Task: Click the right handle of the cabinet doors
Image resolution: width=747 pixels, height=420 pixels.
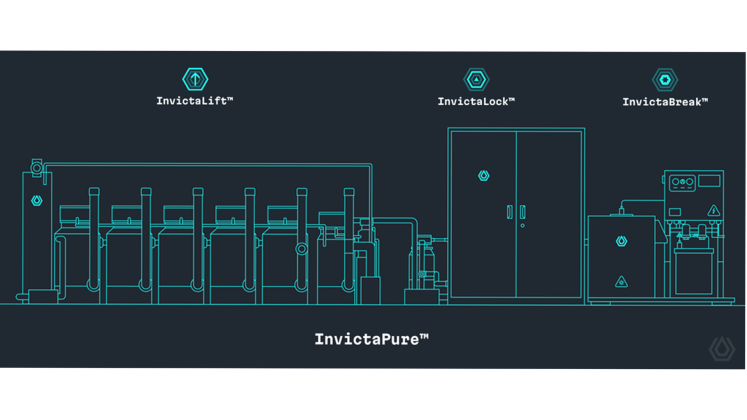Action: pyautogui.click(x=523, y=212)
